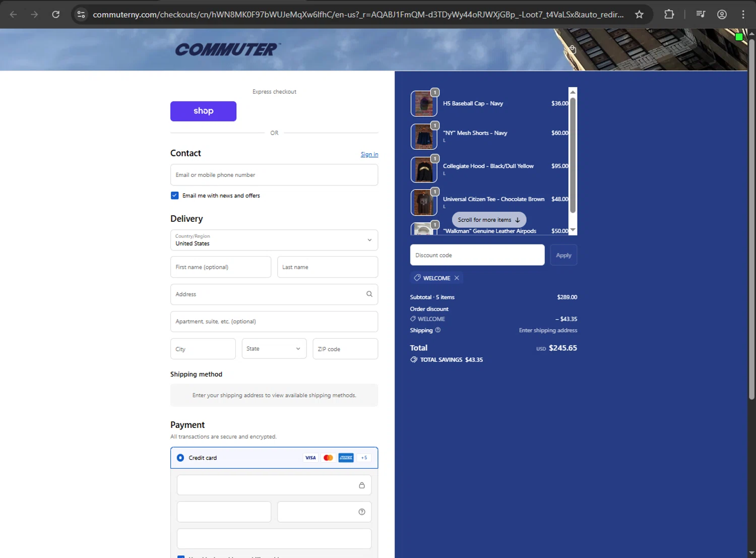Click Scroll for more items button
756x558 pixels.
click(489, 220)
